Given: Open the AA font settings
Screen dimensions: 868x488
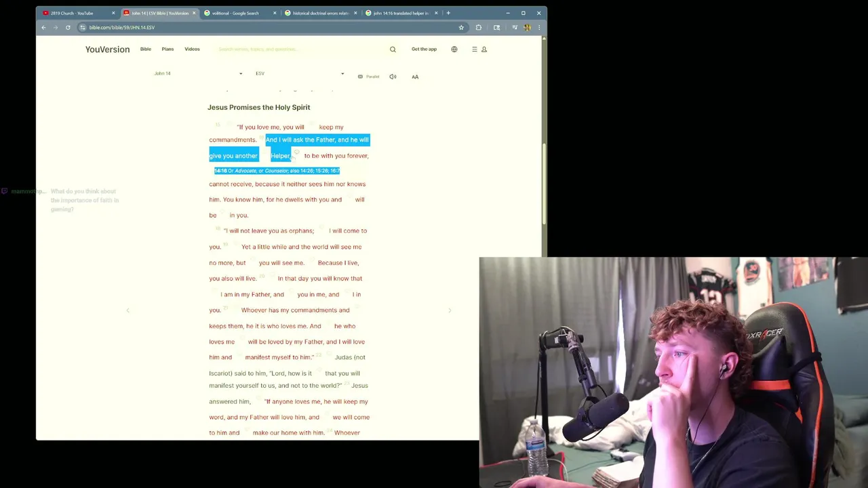Looking at the screenshot, I should coord(415,77).
